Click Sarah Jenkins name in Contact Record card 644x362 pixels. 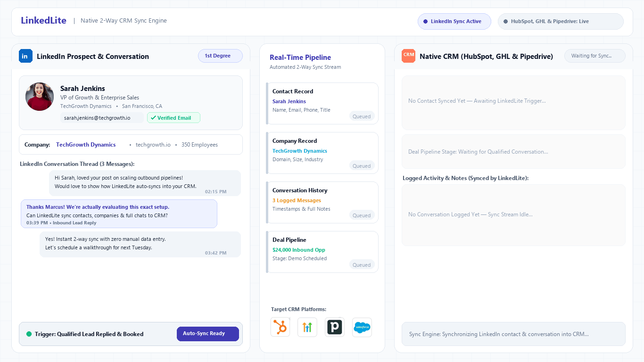pyautogui.click(x=289, y=101)
